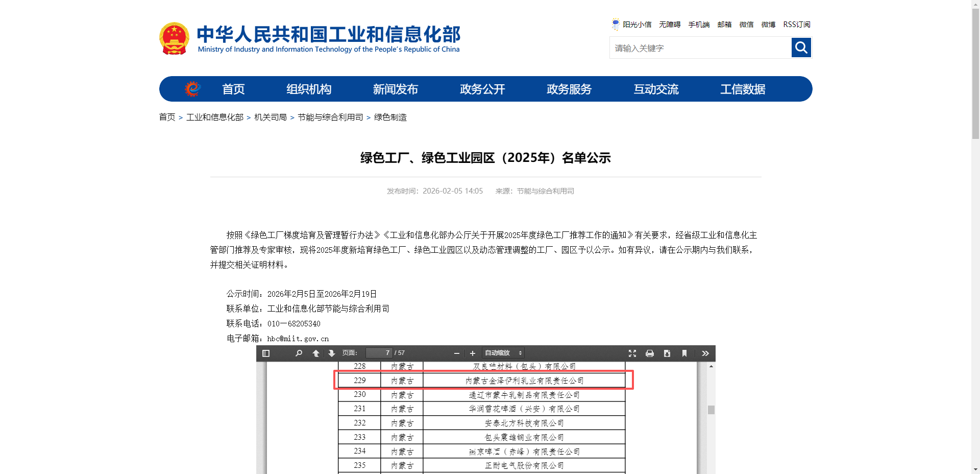Go to previous PDF page
The height and width of the screenshot is (474, 980).
[316, 353]
